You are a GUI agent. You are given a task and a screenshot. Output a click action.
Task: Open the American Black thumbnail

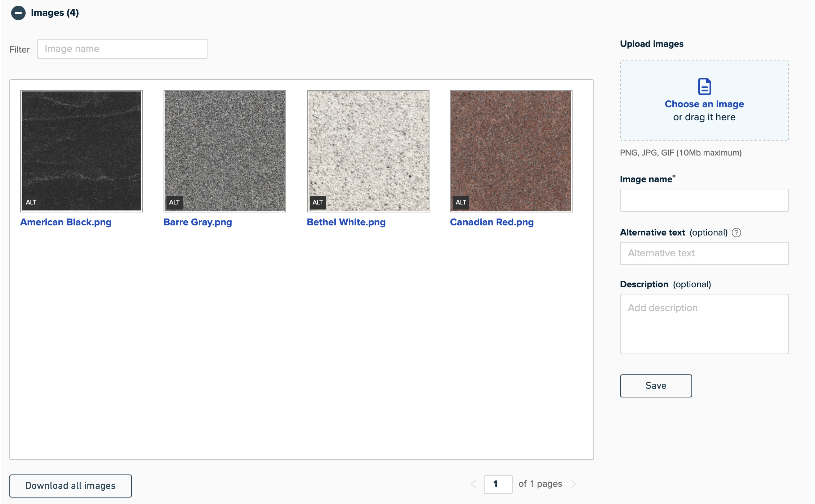point(81,151)
